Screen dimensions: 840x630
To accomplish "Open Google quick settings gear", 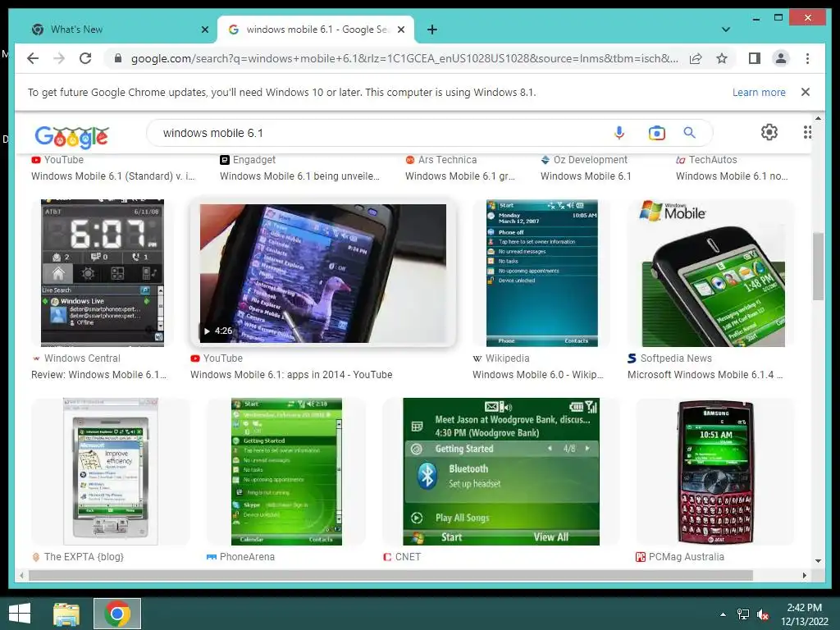I will [x=769, y=132].
